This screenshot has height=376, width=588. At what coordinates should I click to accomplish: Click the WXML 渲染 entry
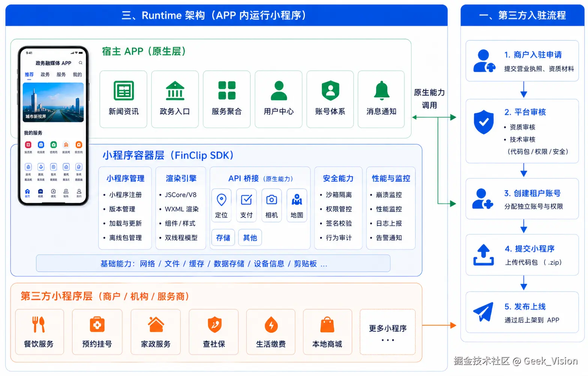[x=182, y=209]
